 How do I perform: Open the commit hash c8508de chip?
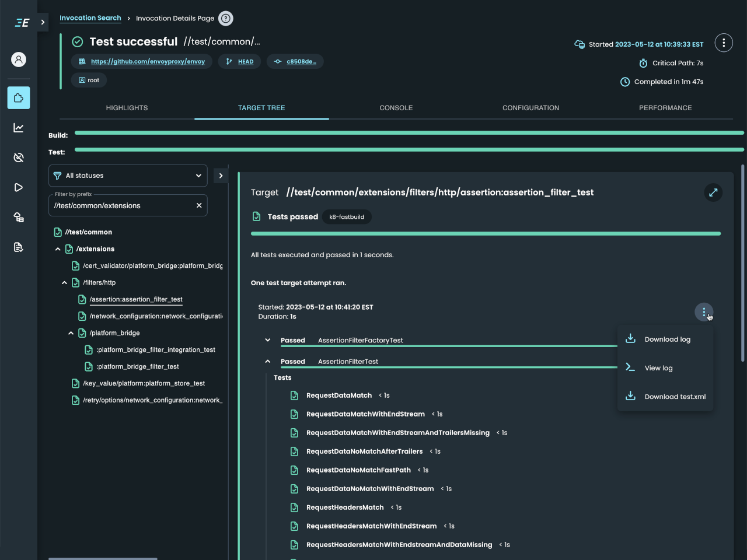tap(295, 61)
